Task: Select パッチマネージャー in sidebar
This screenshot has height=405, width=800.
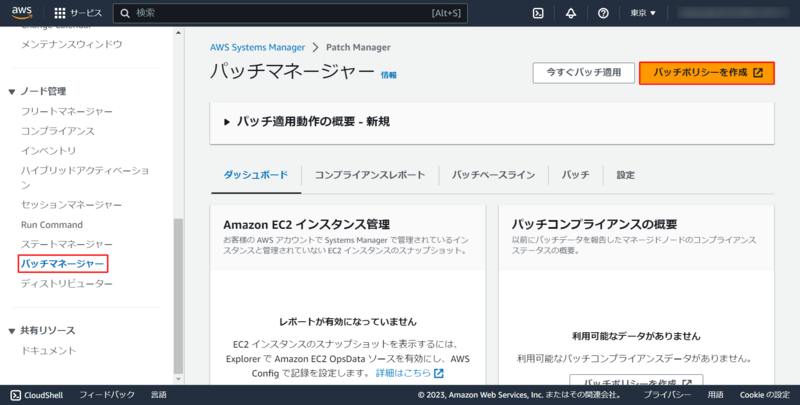Action: point(62,264)
